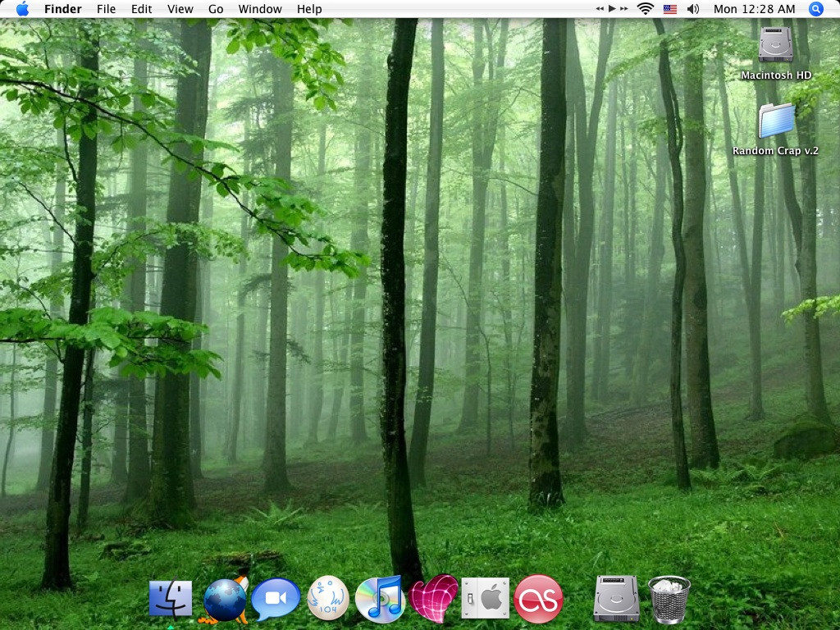The height and width of the screenshot is (630, 840).
Task: Open the View menu
Action: point(180,9)
